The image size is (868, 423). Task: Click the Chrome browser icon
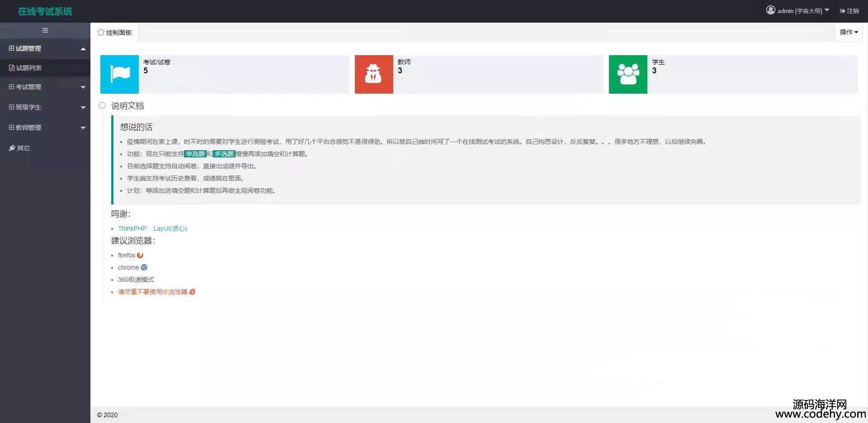point(144,267)
